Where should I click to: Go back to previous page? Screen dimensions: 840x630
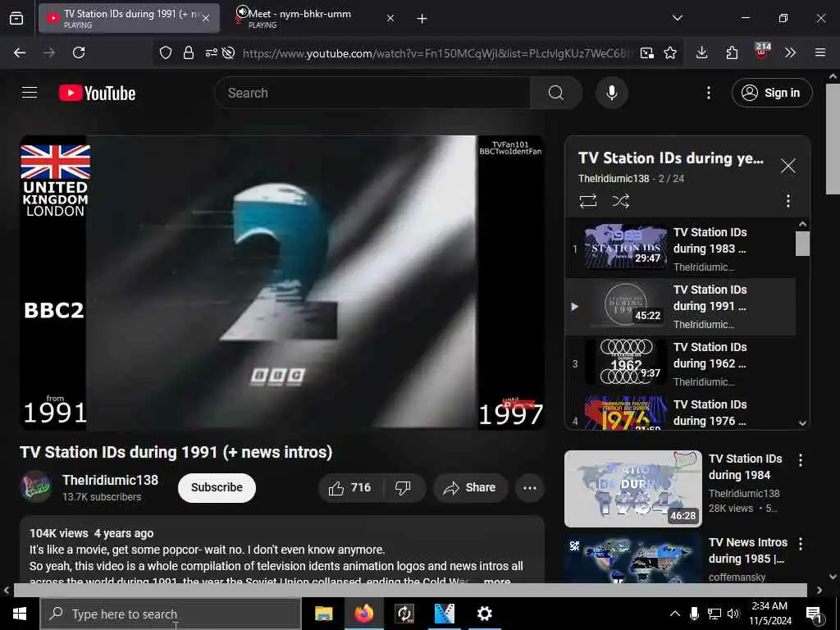click(20, 52)
